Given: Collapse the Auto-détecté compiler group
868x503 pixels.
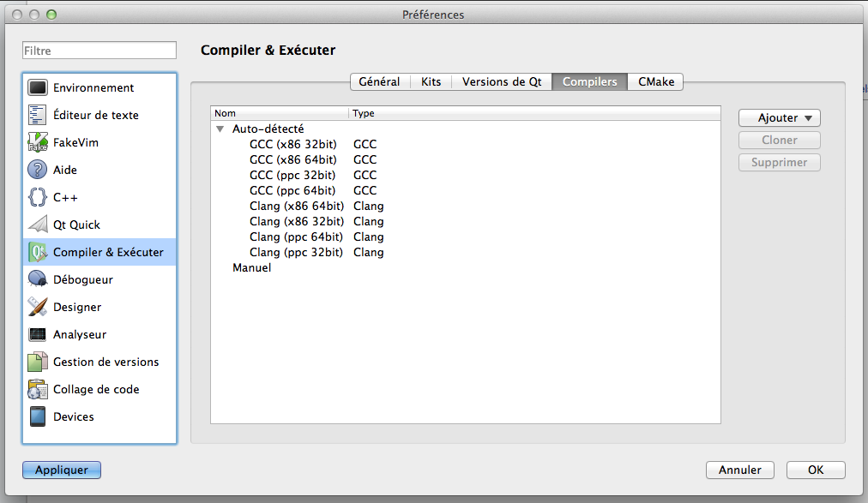Looking at the screenshot, I should coord(220,129).
